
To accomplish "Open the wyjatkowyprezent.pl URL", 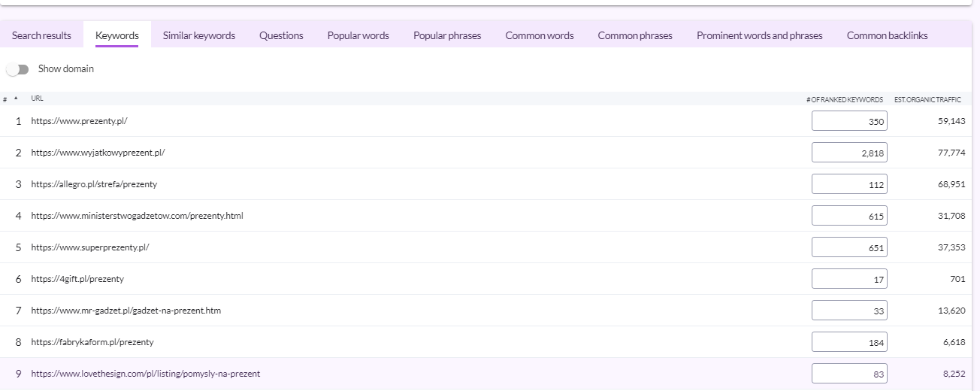I will 98,153.
